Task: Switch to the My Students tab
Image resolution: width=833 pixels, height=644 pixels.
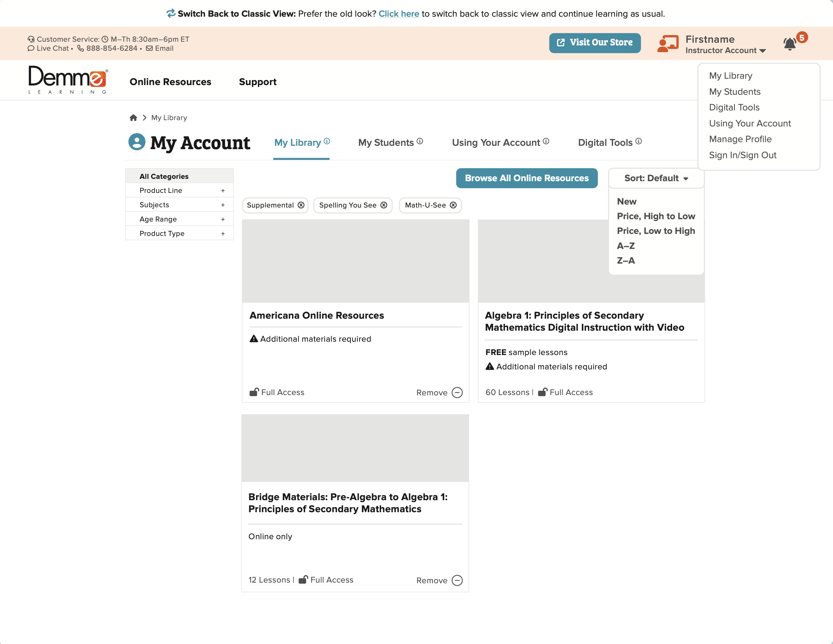Action: pos(386,142)
